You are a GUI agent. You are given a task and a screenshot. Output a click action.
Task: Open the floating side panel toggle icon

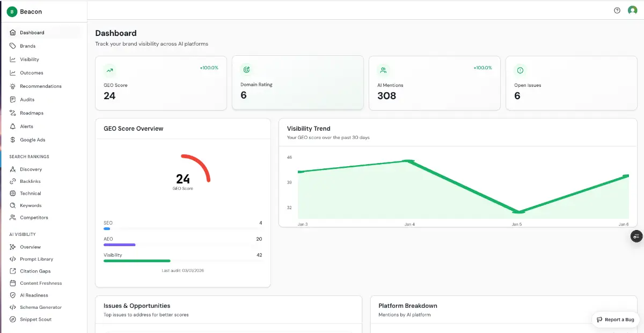point(636,236)
